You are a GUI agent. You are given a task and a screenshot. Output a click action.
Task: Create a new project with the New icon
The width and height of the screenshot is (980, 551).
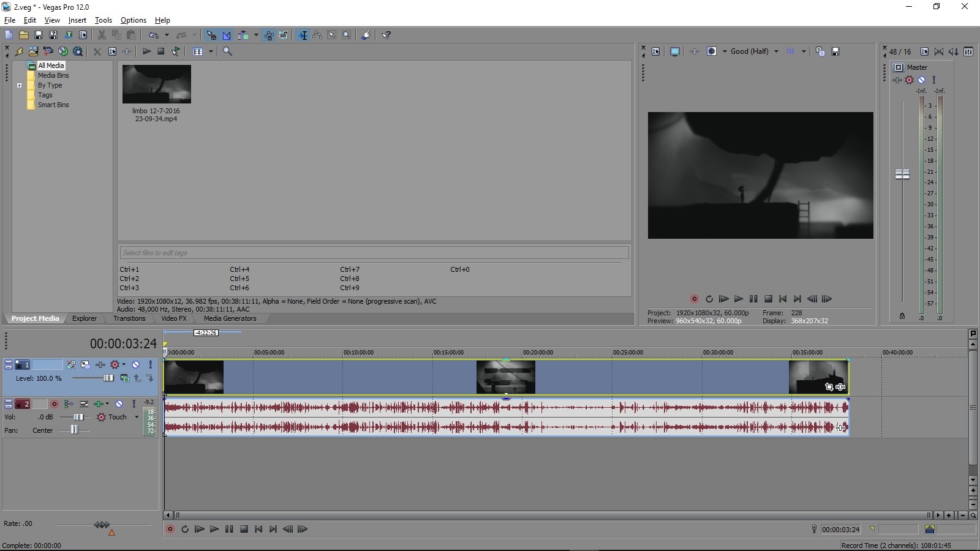coord(9,35)
